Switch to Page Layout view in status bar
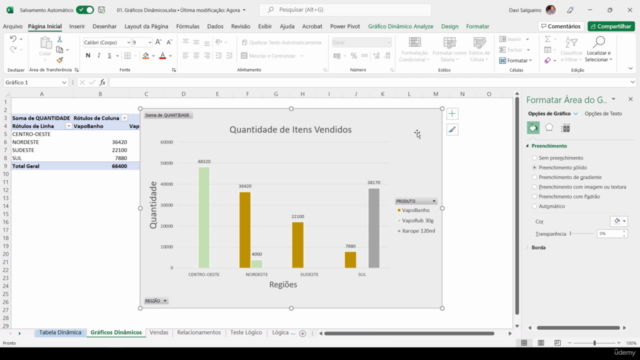 [x=541, y=343]
